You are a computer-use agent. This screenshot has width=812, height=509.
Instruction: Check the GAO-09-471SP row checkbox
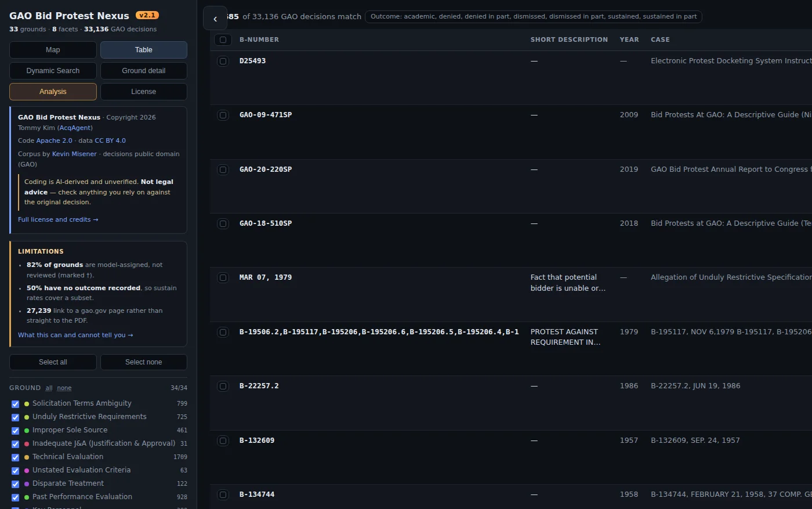pos(223,115)
